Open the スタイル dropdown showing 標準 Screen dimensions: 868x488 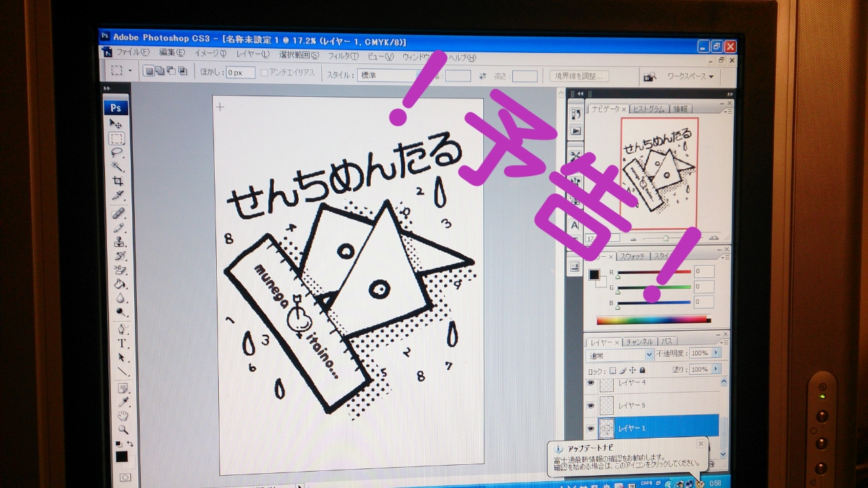[392, 75]
